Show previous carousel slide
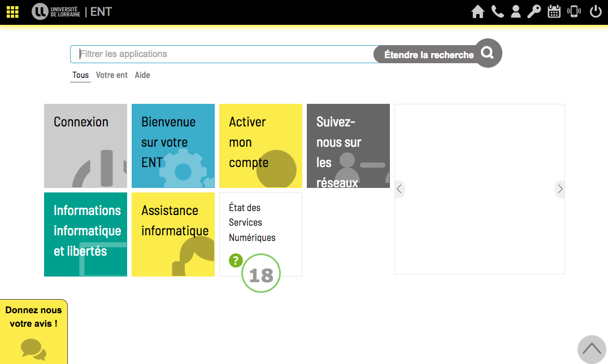This screenshot has height=364, width=608. point(399,189)
